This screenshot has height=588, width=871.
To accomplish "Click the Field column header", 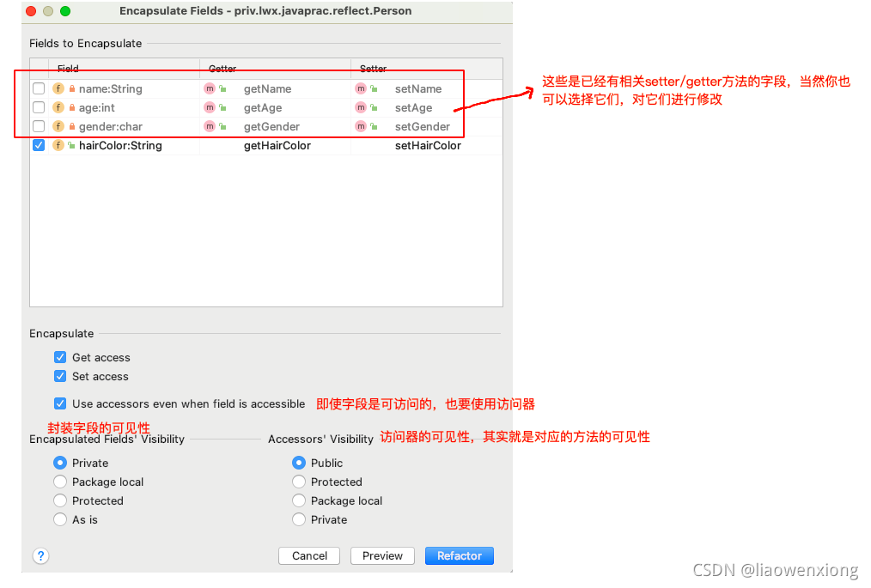I will click(x=125, y=69).
